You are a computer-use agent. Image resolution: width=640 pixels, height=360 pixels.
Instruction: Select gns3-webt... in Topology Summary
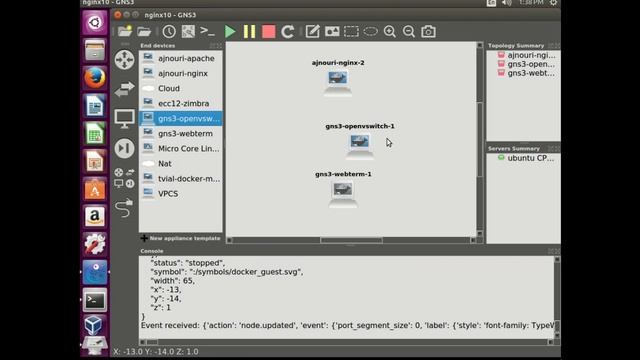[526, 73]
